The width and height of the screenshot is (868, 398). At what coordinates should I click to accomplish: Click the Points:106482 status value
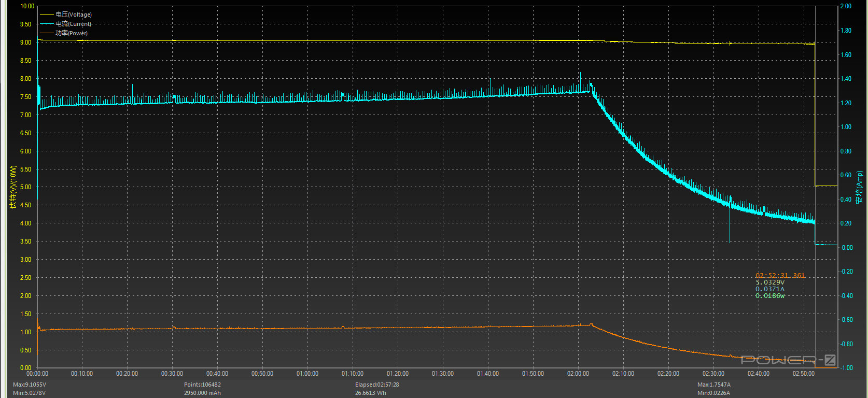pyautogui.click(x=202, y=385)
